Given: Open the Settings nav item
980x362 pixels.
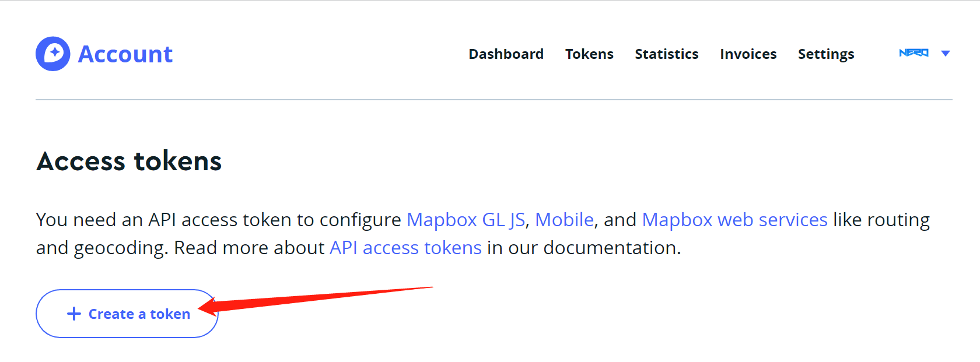Looking at the screenshot, I should (x=825, y=55).
